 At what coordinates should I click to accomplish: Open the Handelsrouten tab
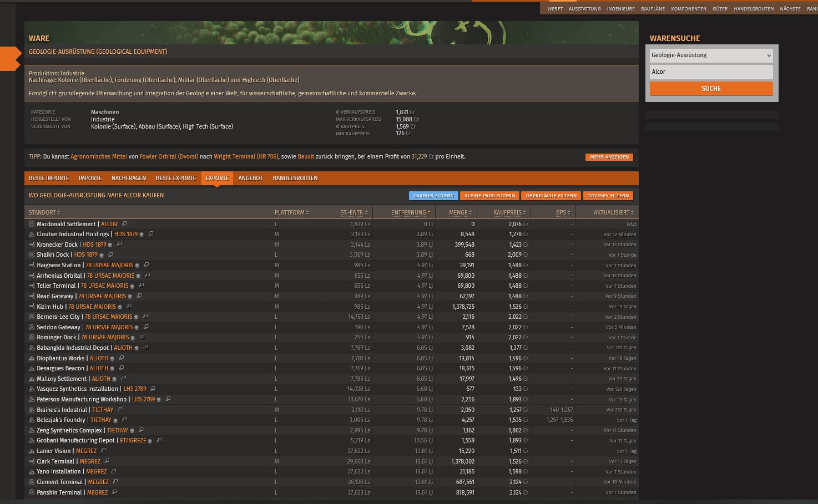295,178
